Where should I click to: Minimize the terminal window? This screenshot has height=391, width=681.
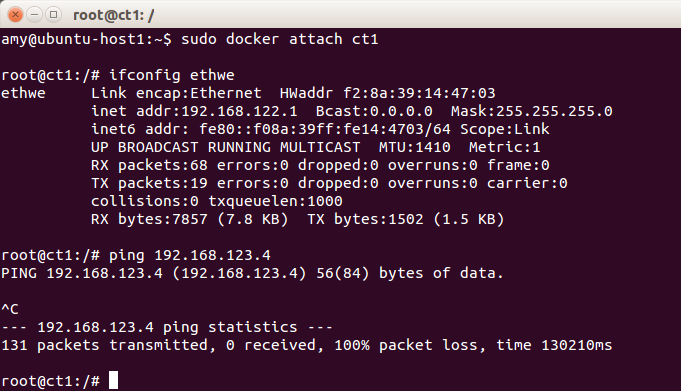[x=34, y=15]
